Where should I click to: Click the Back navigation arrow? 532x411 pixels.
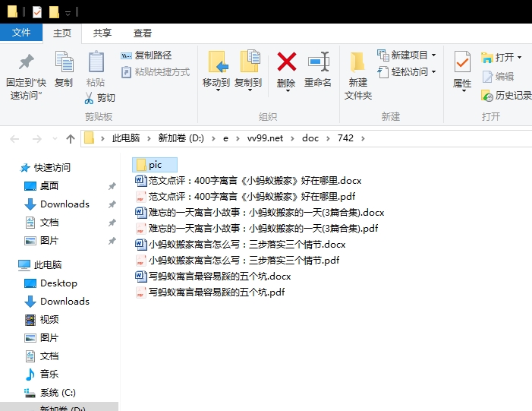tap(14, 138)
